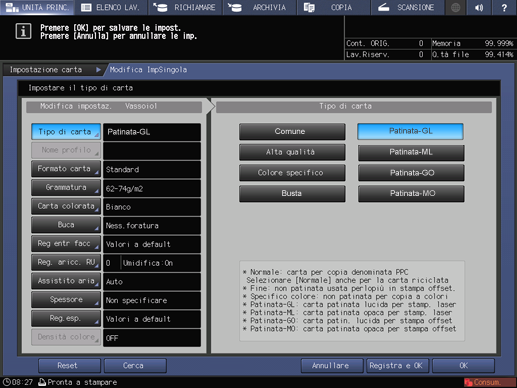Open help with question mark icon
517x388 pixels.
(504, 7)
